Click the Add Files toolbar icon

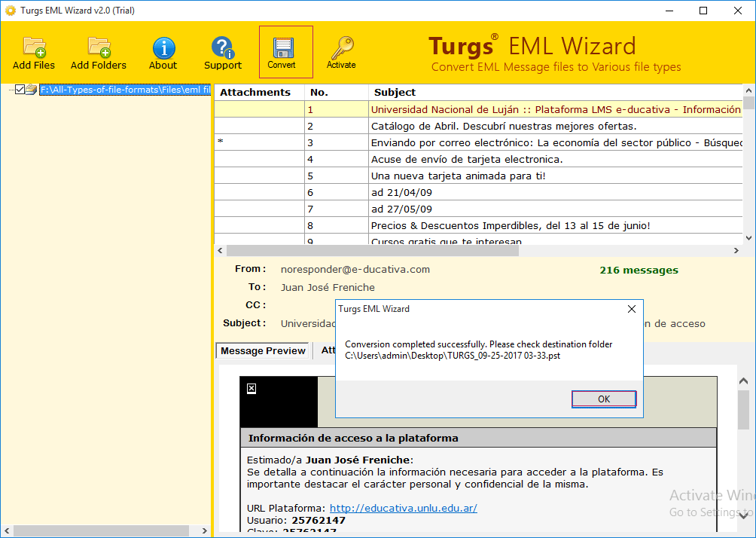pos(34,53)
